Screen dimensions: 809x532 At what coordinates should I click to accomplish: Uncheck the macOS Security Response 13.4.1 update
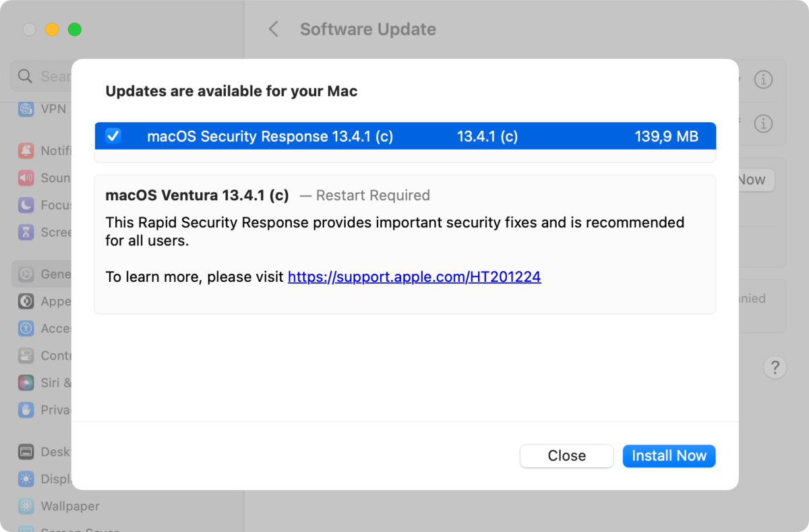coord(113,136)
